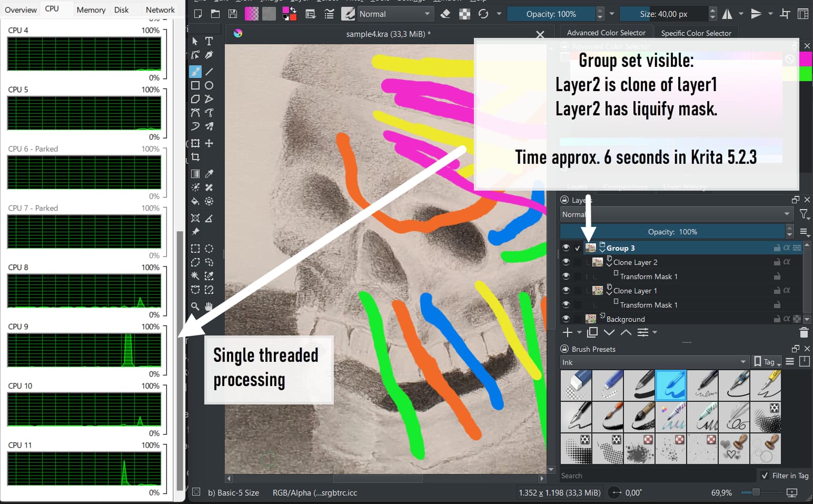The width and height of the screenshot is (813, 504).
Task: Select the Ellipse shape tool
Action: (x=209, y=85)
